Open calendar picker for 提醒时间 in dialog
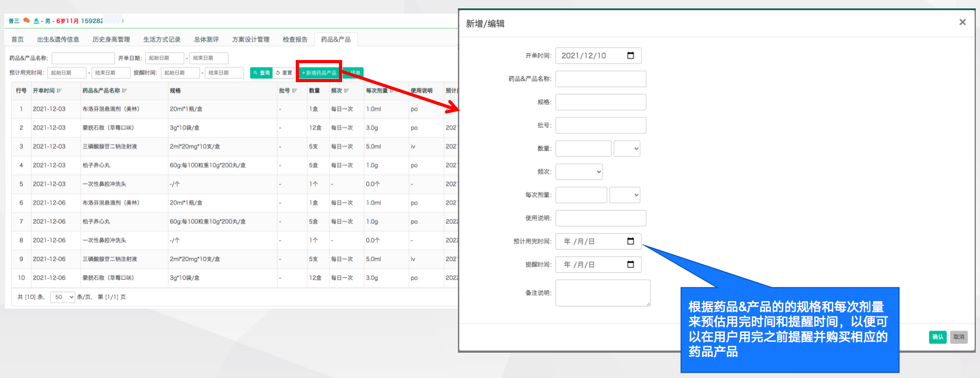Screen dimensions: 980x378 631,264
